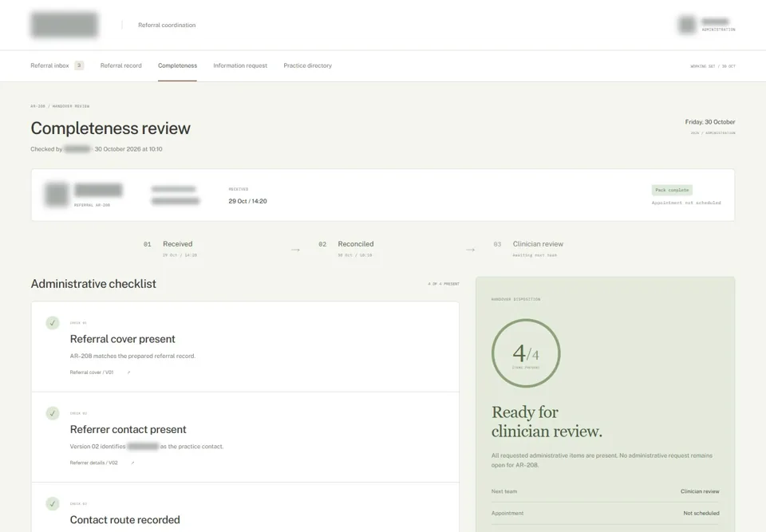Open the user profile avatar in the header
Image resolution: width=766 pixels, height=532 pixels.
pyautogui.click(x=686, y=25)
